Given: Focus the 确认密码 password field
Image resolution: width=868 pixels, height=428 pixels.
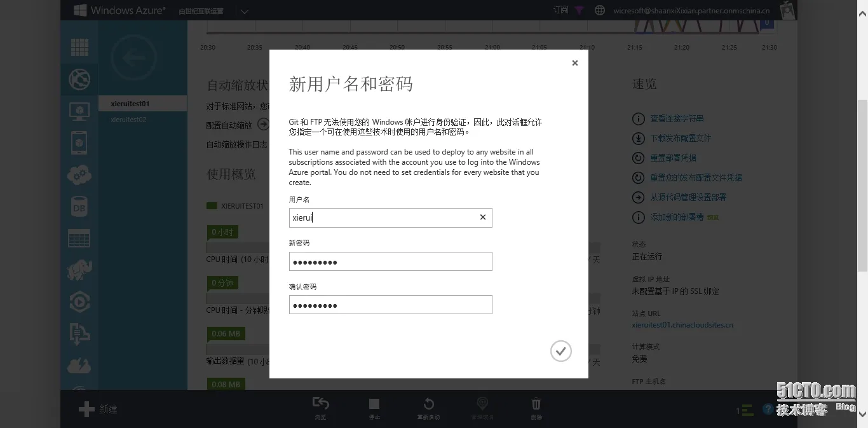Looking at the screenshot, I should [x=390, y=305].
